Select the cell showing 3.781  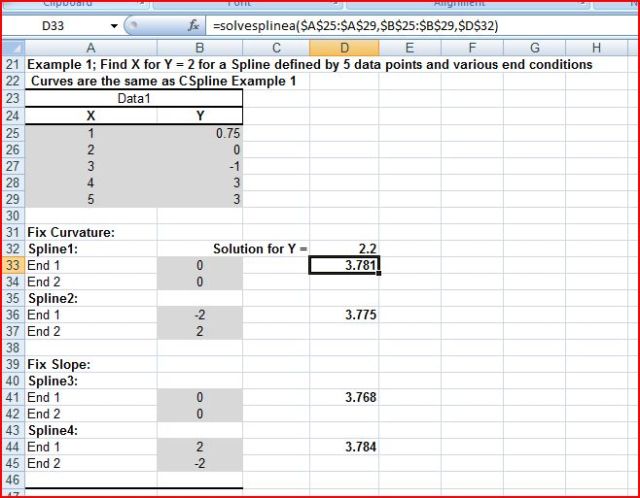[x=344, y=265]
